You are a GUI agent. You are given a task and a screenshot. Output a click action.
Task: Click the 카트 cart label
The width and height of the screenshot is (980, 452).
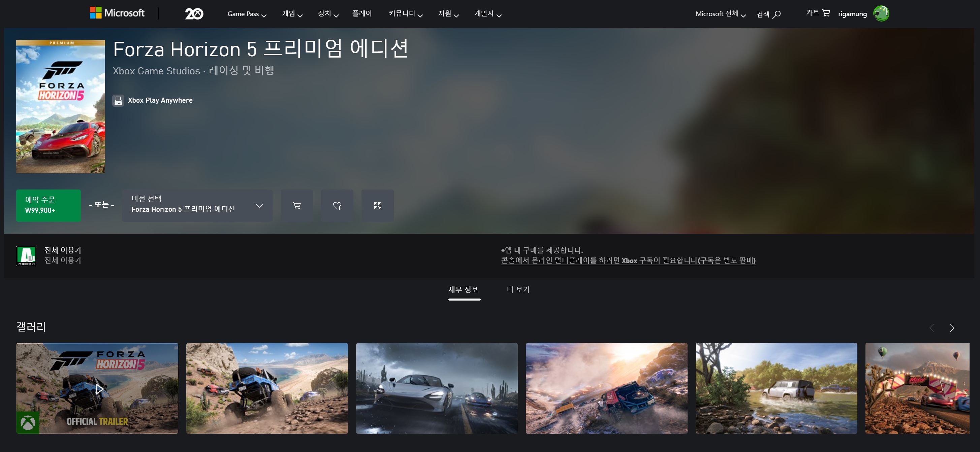(x=812, y=13)
